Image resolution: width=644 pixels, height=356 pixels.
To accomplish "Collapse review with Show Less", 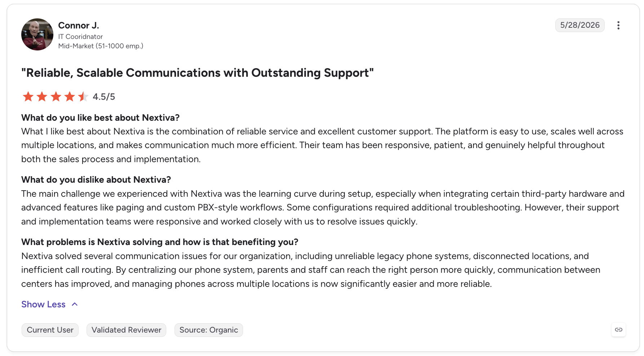I will coord(43,304).
